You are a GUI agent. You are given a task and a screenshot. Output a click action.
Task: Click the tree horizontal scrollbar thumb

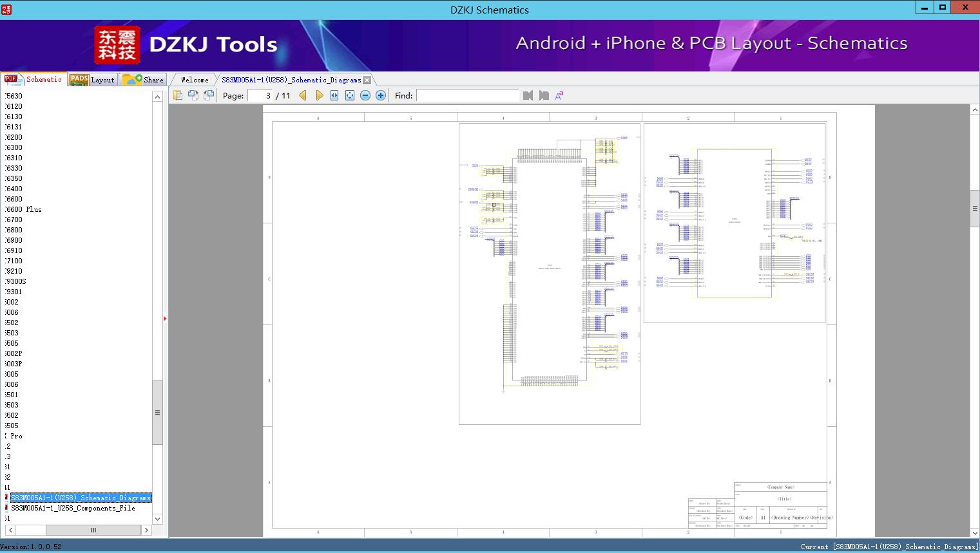[x=93, y=530]
